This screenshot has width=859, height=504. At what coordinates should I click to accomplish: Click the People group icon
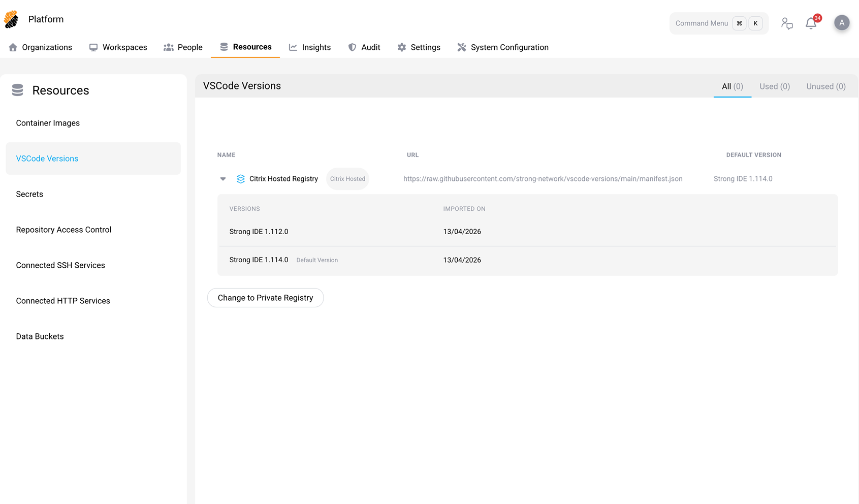(169, 47)
